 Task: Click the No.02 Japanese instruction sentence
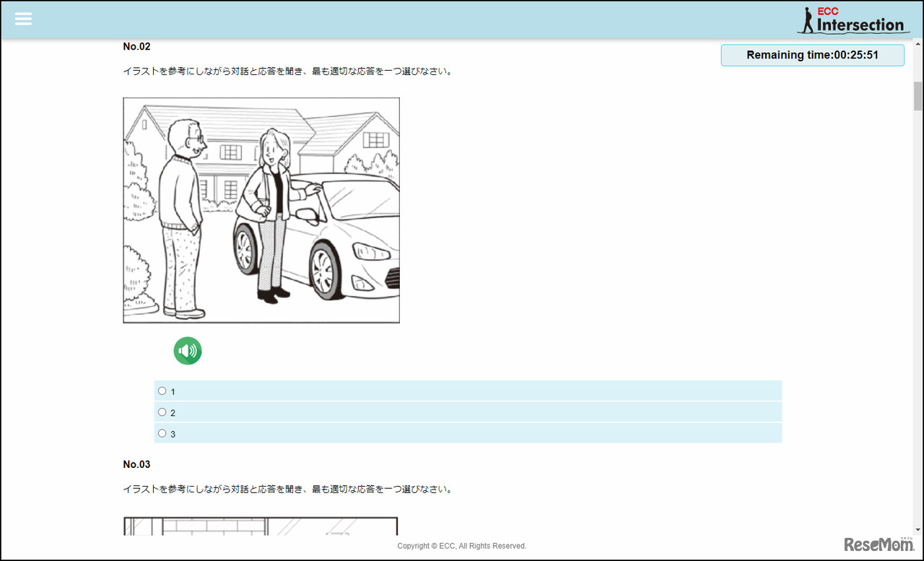click(288, 71)
